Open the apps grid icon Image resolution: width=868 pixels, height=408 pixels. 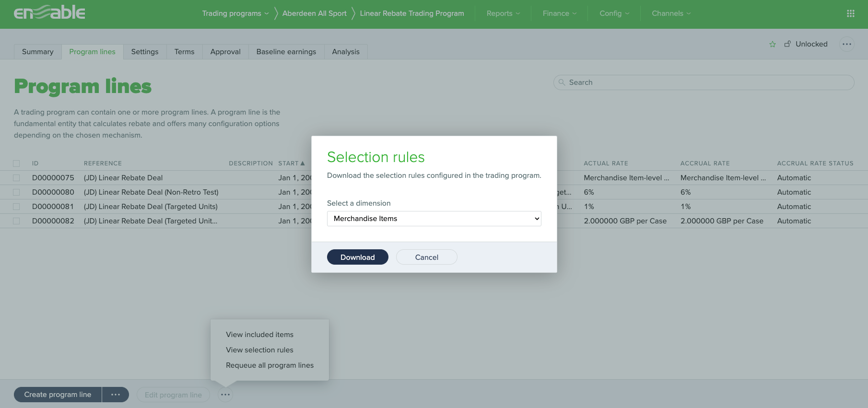851,13
